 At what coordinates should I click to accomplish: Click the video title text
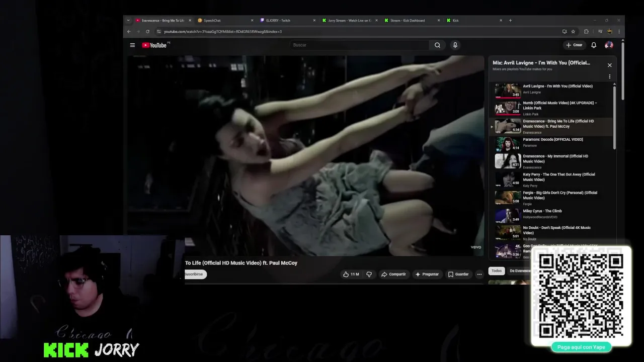tap(241, 263)
